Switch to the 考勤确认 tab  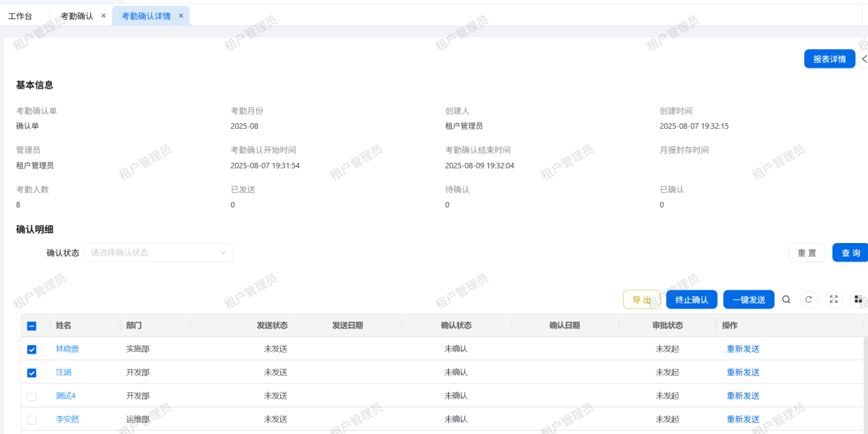[77, 16]
